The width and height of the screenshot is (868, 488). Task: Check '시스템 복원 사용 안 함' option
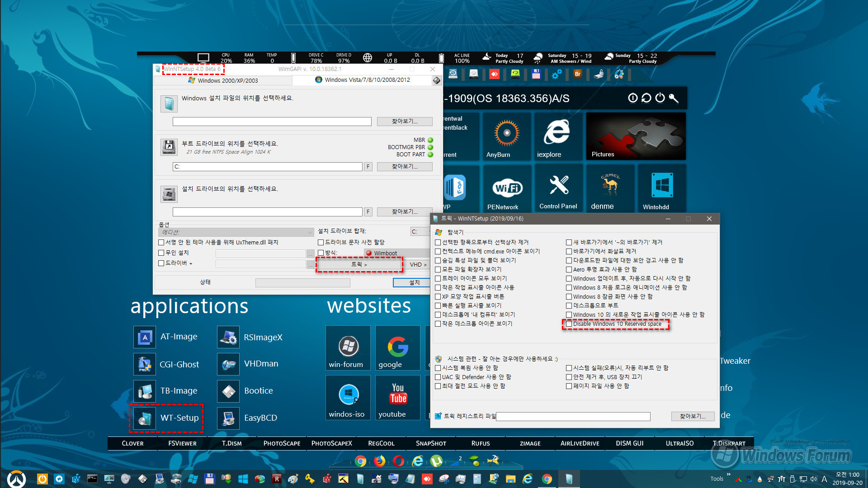438,368
